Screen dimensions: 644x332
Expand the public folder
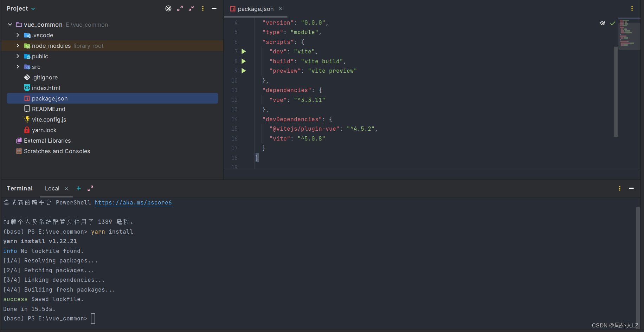(18, 56)
